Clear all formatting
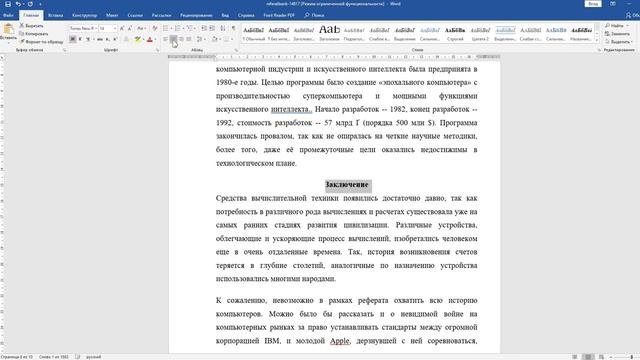Viewport: 640px width, 360px height. (154, 28)
